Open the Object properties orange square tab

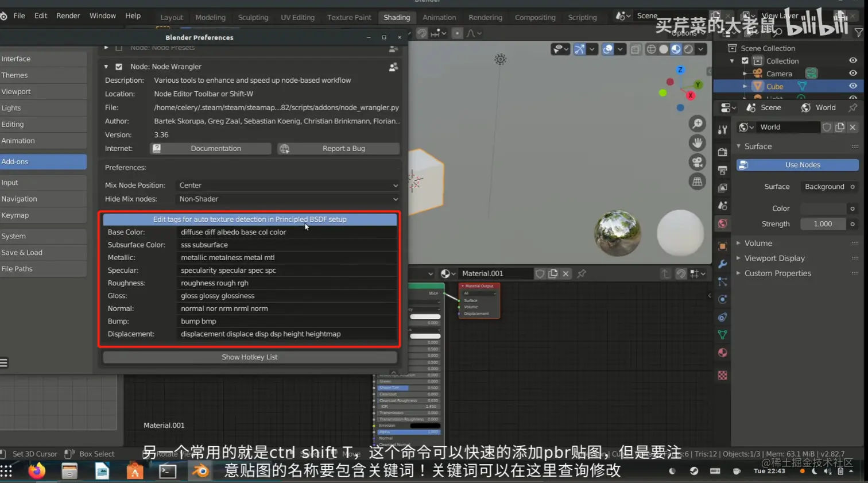(722, 246)
